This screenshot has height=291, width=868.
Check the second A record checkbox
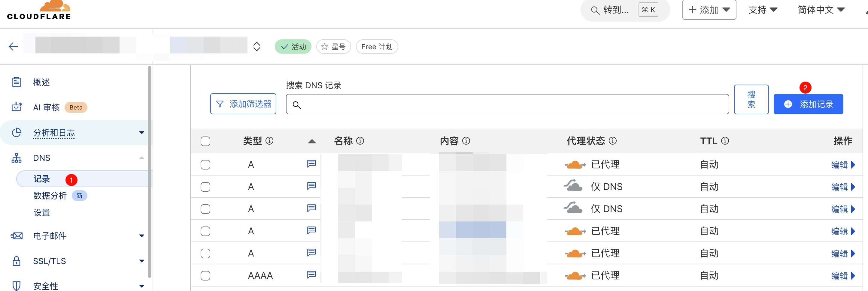[205, 187]
